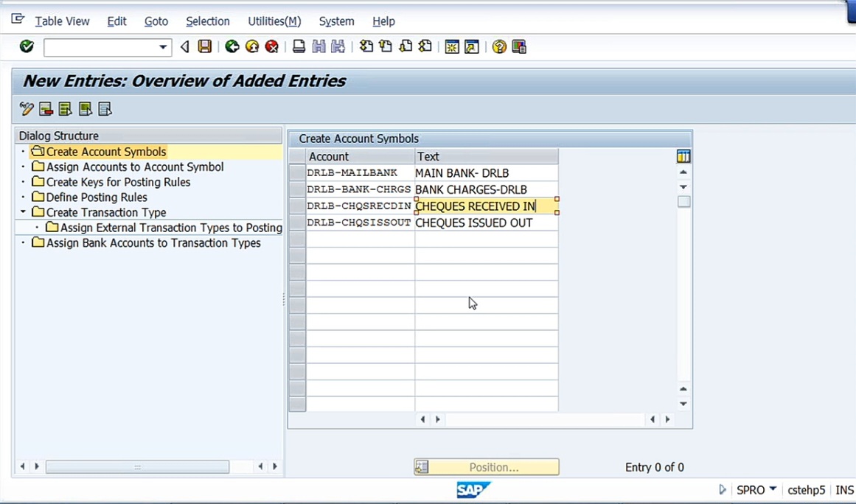Click the BANK CHARGES-DRLB text field
Screen dimensions: 856x504
pyautogui.click(x=487, y=189)
